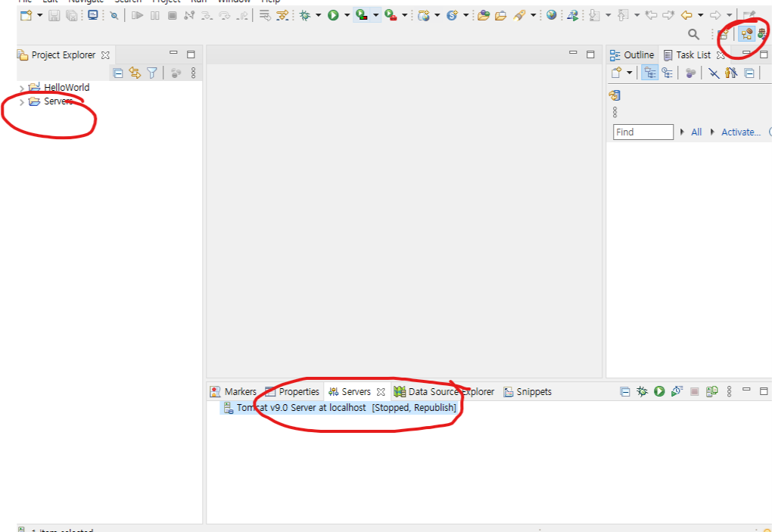
Task: Toggle Hide Completed Tasks icon
Action: pyautogui.click(x=714, y=73)
